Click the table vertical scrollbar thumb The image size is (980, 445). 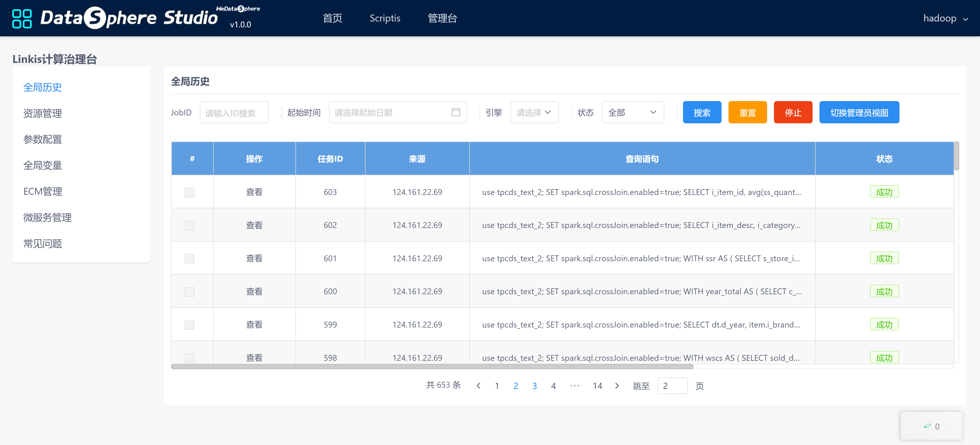tap(956, 156)
